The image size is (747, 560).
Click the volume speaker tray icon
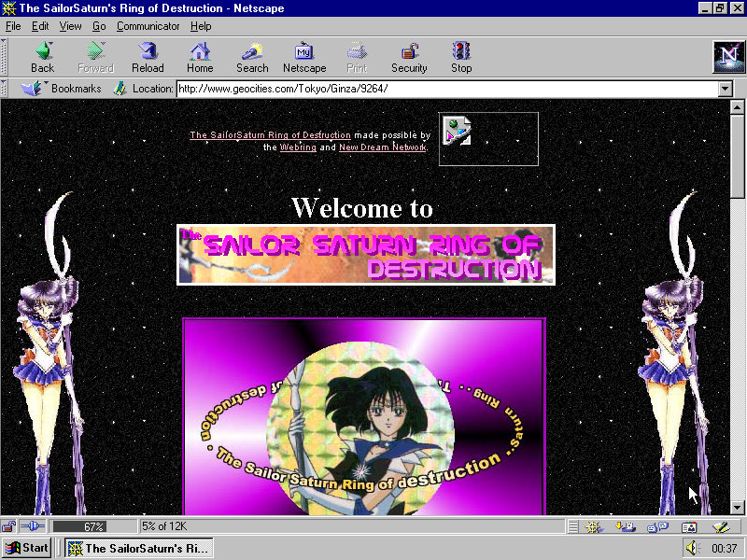pos(692,548)
